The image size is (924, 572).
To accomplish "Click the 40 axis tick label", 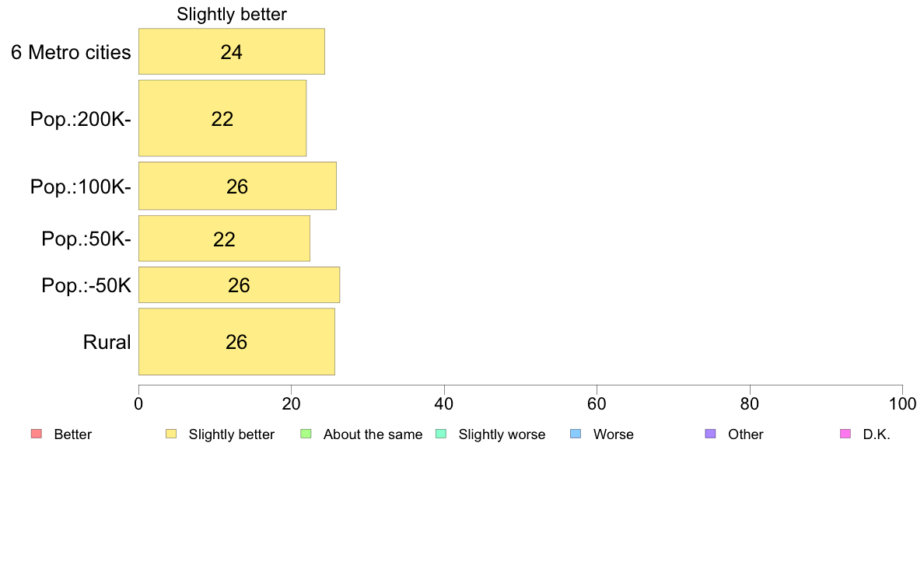I will tap(444, 403).
